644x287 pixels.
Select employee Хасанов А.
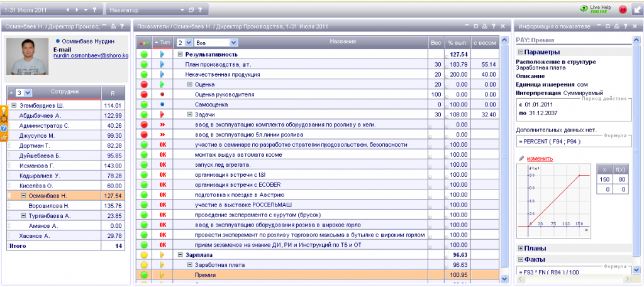(65, 235)
